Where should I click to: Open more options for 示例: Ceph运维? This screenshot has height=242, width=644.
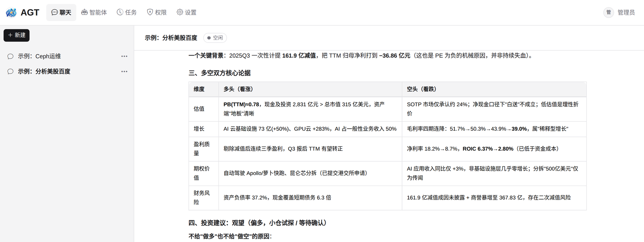pos(124,56)
